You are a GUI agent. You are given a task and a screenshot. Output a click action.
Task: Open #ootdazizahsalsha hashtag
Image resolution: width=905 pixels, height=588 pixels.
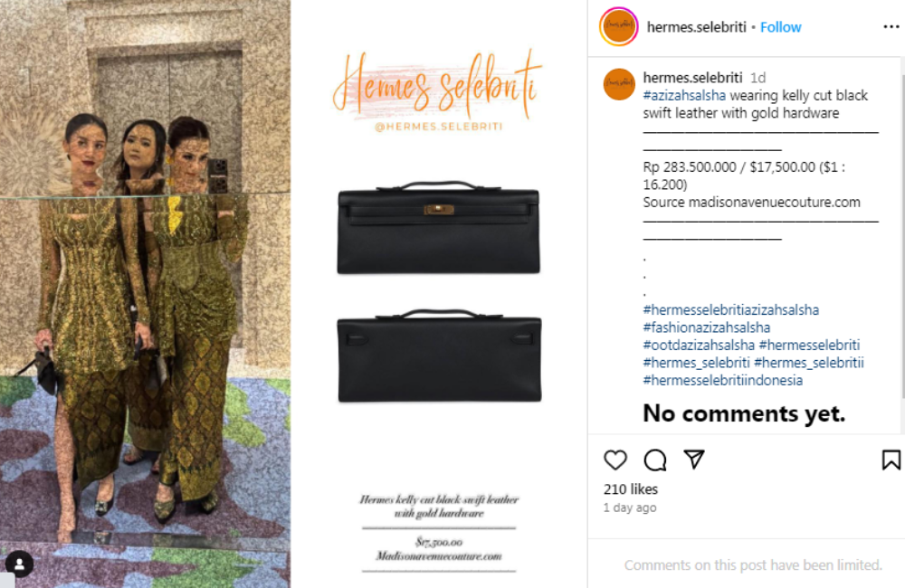(x=699, y=345)
